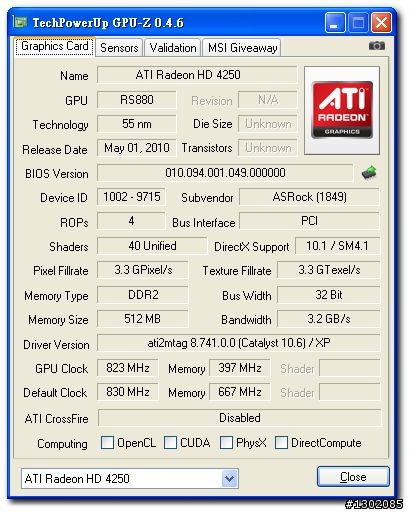Minimize the GPU-Z window
Screen dimensions: 410x512
click(335, 23)
